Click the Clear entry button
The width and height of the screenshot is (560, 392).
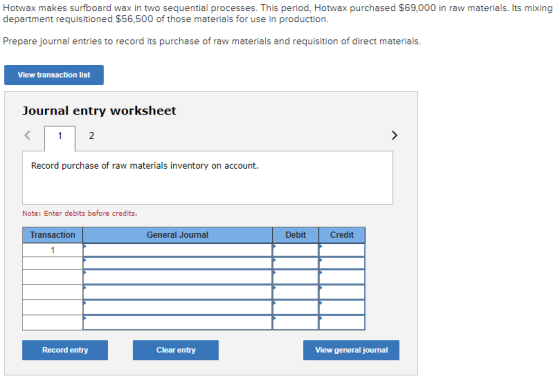[176, 350]
